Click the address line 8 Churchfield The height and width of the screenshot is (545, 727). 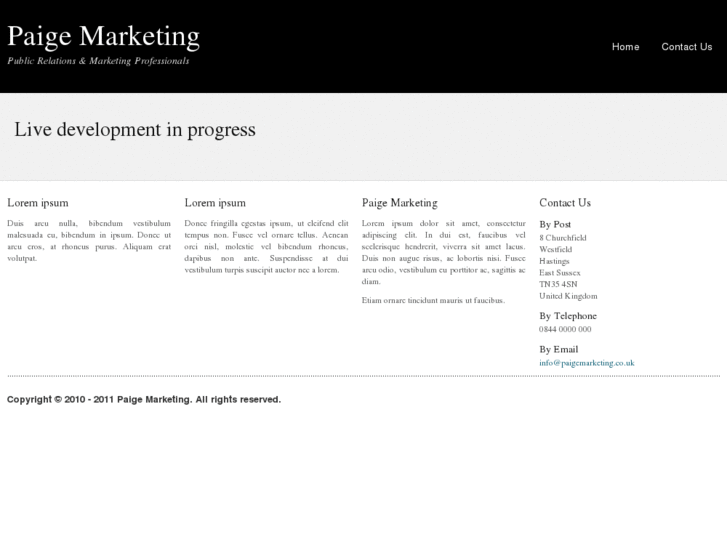[563, 238]
